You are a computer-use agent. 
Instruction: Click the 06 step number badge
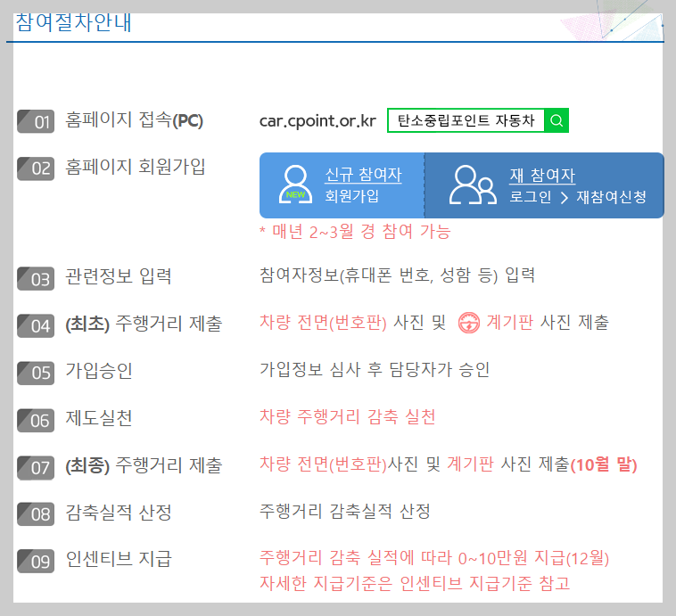pyautogui.click(x=36, y=420)
